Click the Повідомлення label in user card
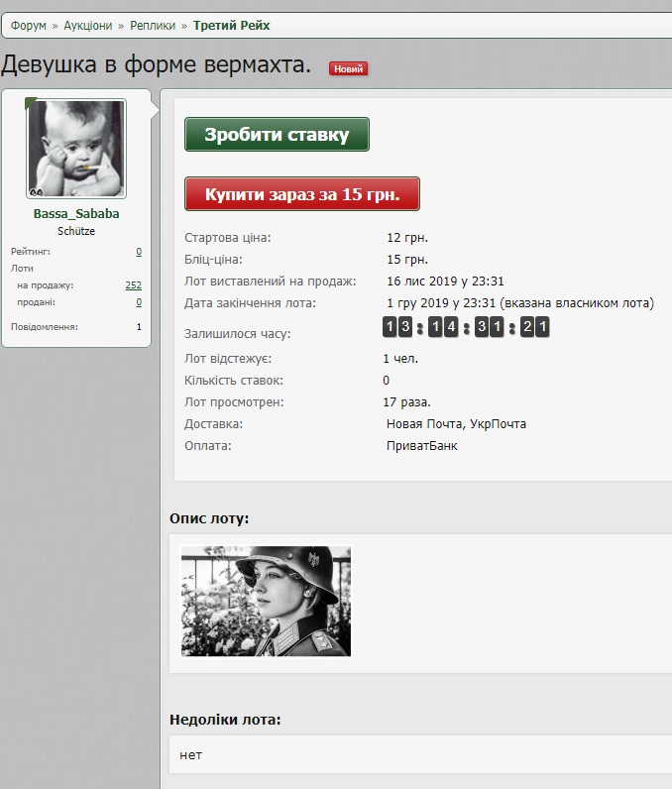 (45, 326)
